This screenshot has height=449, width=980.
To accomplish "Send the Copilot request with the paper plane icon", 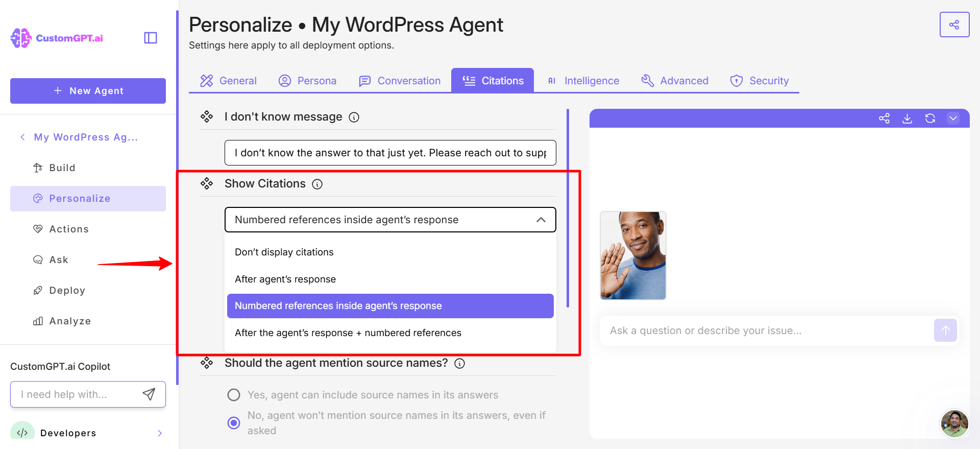I will pyautogui.click(x=149, y=394).
